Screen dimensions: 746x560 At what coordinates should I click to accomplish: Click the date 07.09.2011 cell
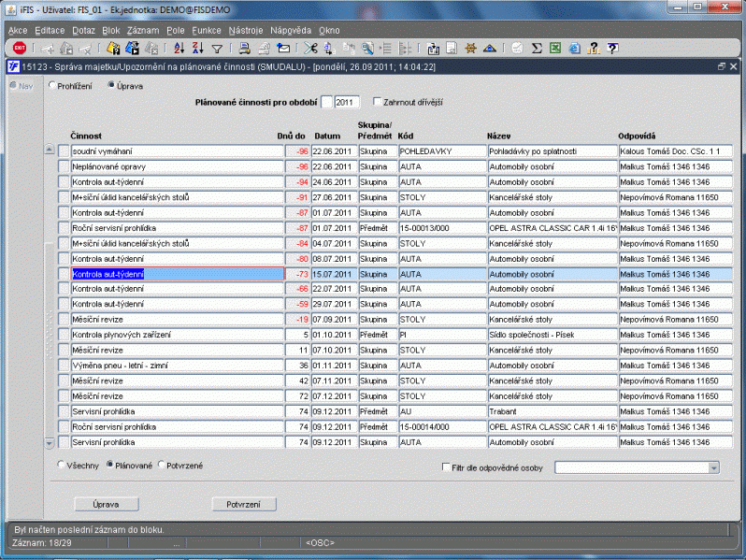point(334,319)
